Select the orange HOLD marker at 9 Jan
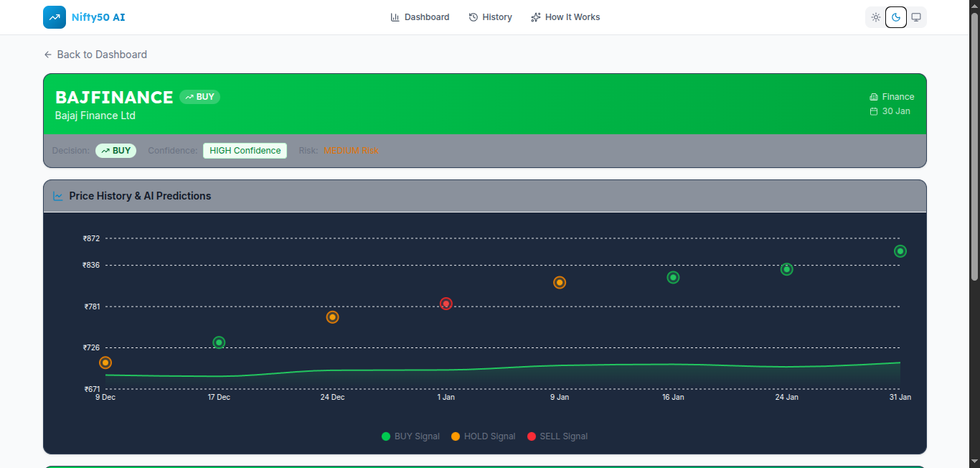Viewport: 980px width, 468px height. click(x=560, y=283)
